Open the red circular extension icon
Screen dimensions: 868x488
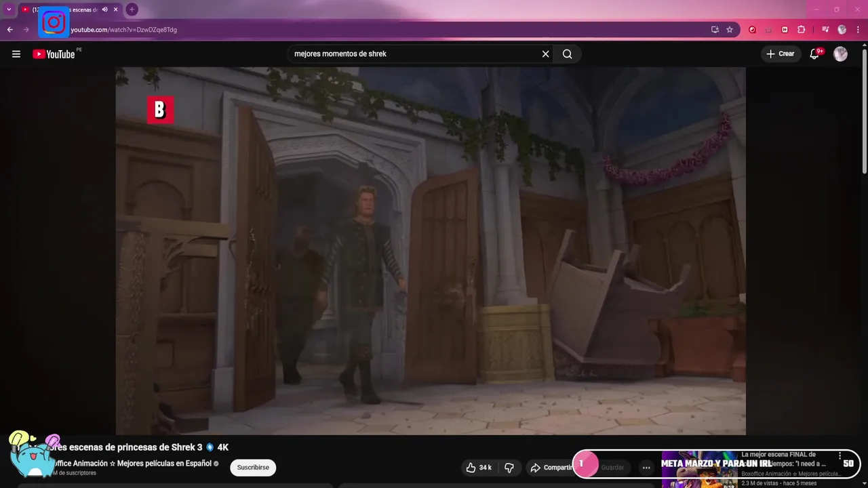pyautogui.click(x=752, y=30)
